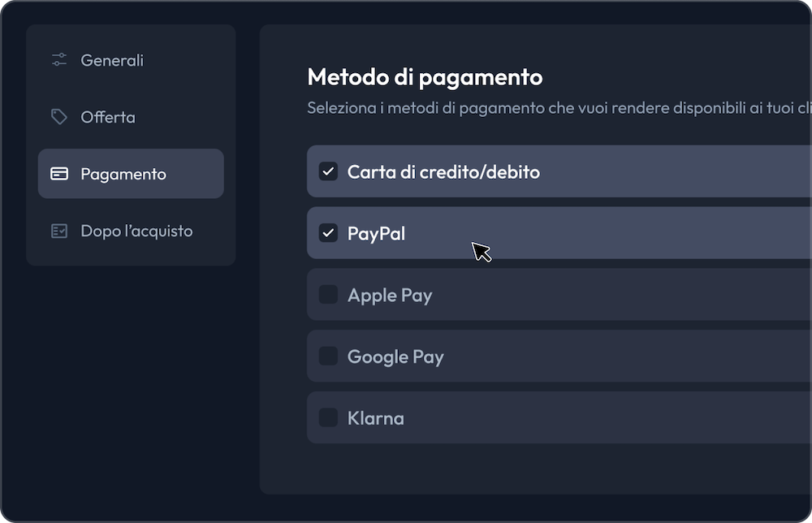Viewport: 812px width, 523px height.
Task: Click the checklist icon beside Dopo l'acquisto
Action: [59, 231]
